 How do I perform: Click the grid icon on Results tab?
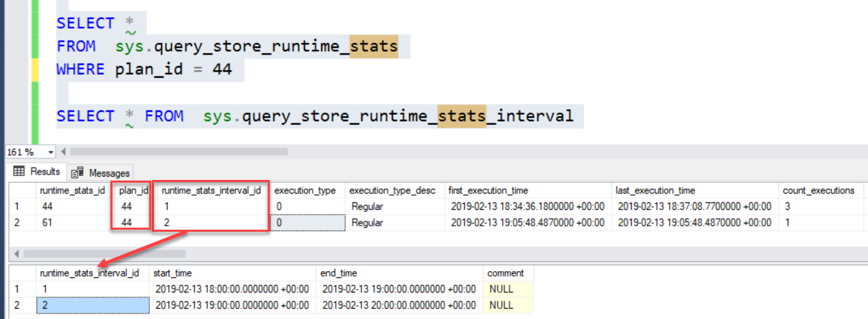pyautogui.click(x=18, y=172)
